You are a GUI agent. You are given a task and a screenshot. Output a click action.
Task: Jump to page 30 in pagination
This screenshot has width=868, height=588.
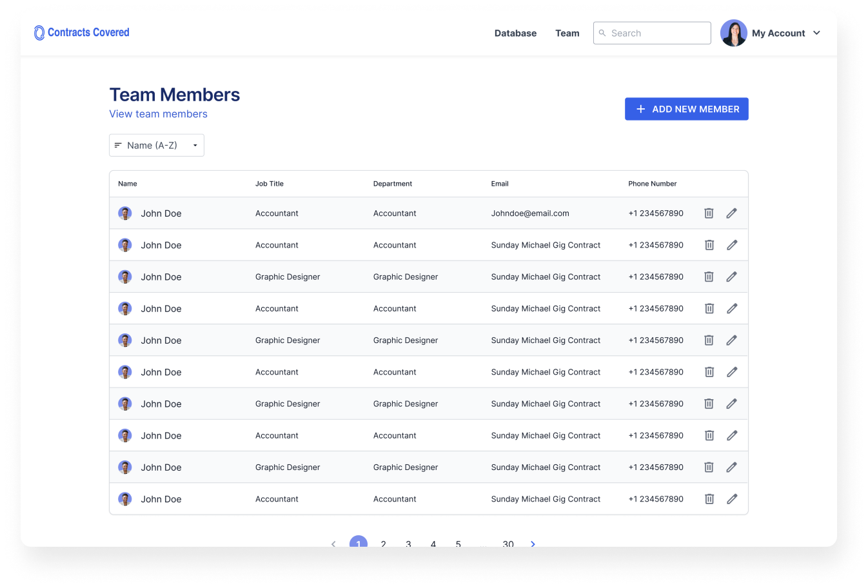[x=508, y=544]
